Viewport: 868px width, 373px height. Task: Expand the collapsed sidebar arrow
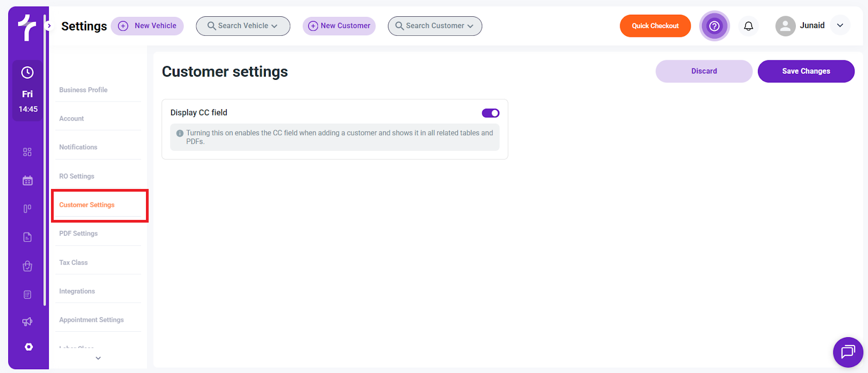point(49,26)
